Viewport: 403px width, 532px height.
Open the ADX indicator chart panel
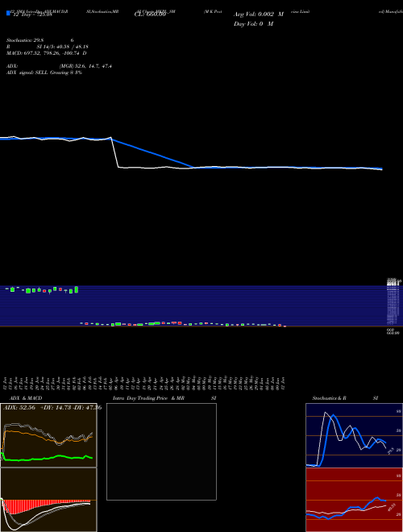48,435
